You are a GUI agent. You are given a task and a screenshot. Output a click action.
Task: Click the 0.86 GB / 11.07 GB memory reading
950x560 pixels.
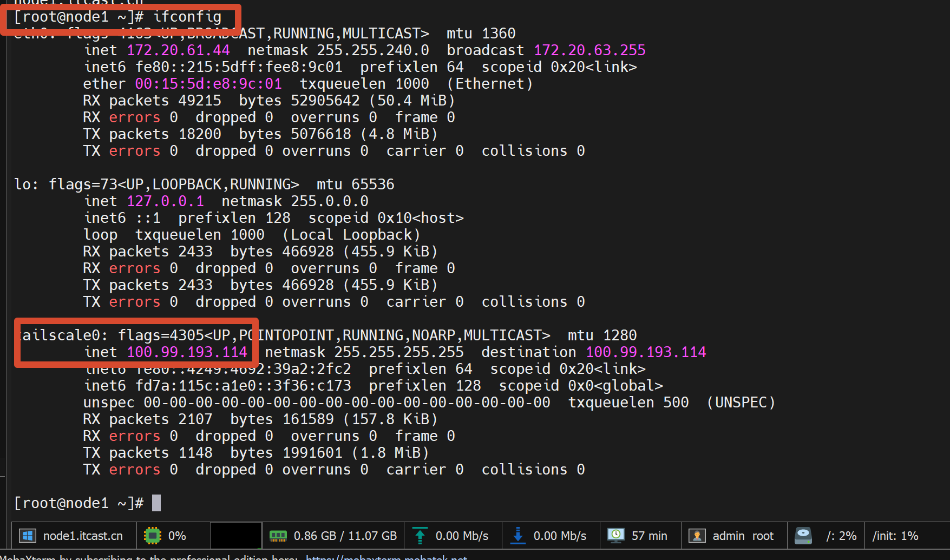pos(345,536)
